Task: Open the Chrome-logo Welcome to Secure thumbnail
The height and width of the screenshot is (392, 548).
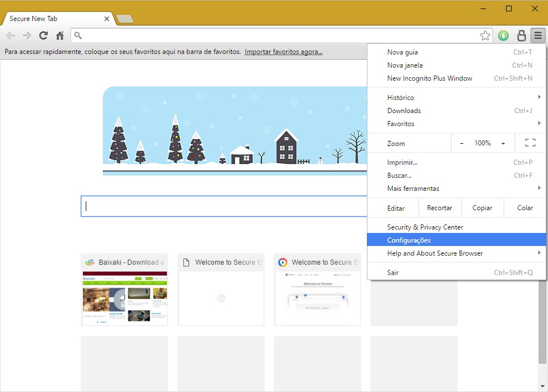Action: pyautogui.click(x=317, y=290)
